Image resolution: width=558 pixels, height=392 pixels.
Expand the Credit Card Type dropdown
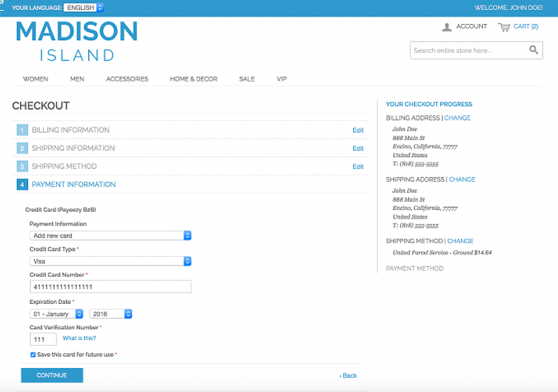point(110,262)
